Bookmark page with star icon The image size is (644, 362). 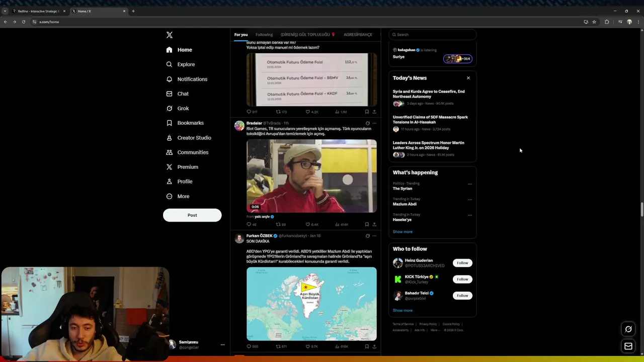pos(594,22)
